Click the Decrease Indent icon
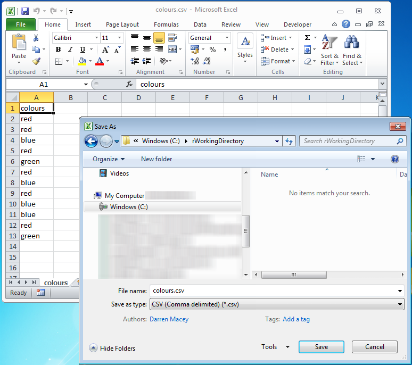Screen dimensions: 412x365 (x=135, y=61)
